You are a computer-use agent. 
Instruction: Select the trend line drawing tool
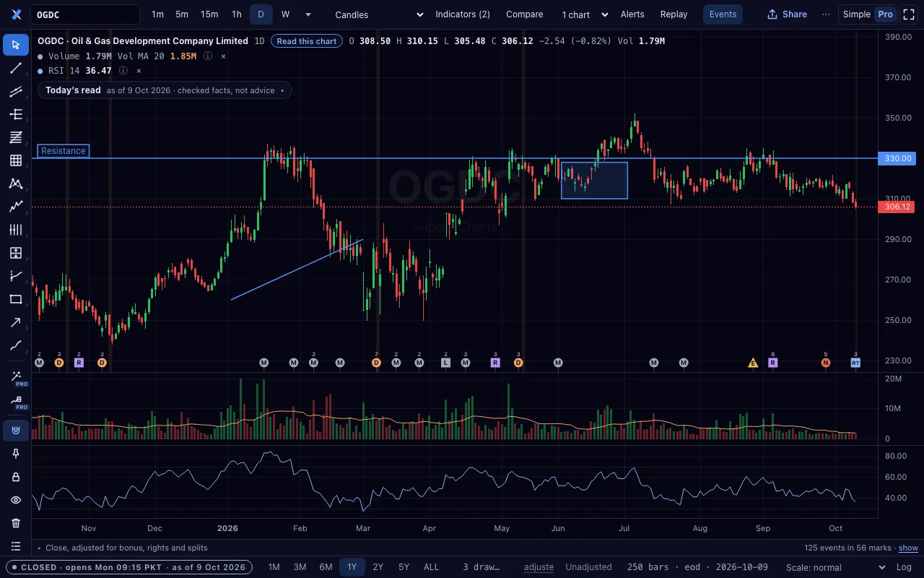[x=16, y=68]
